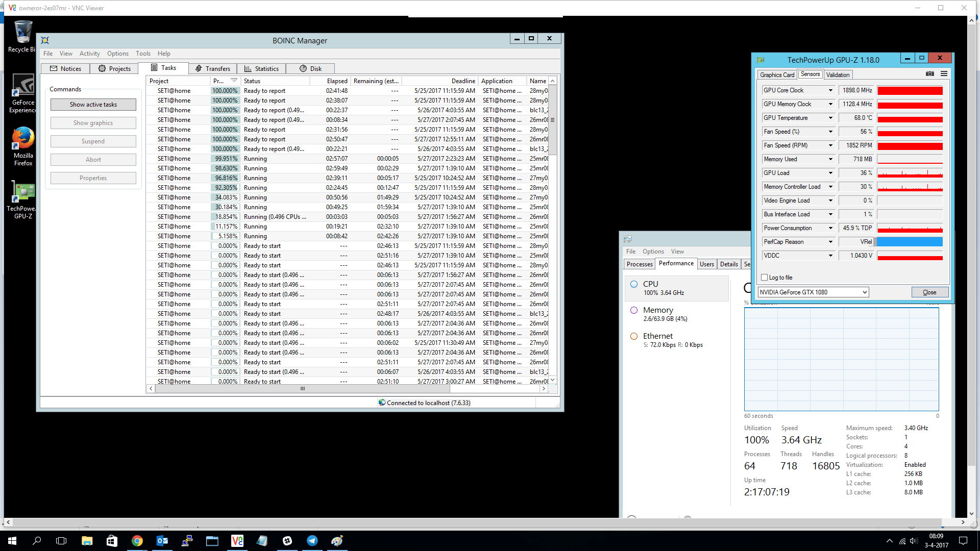Image resolution: width=980 pixels, height=551 pixels.
Task: Expand the PerfCap Reason sensor dropdown
Action: click(x=830, y=242)
